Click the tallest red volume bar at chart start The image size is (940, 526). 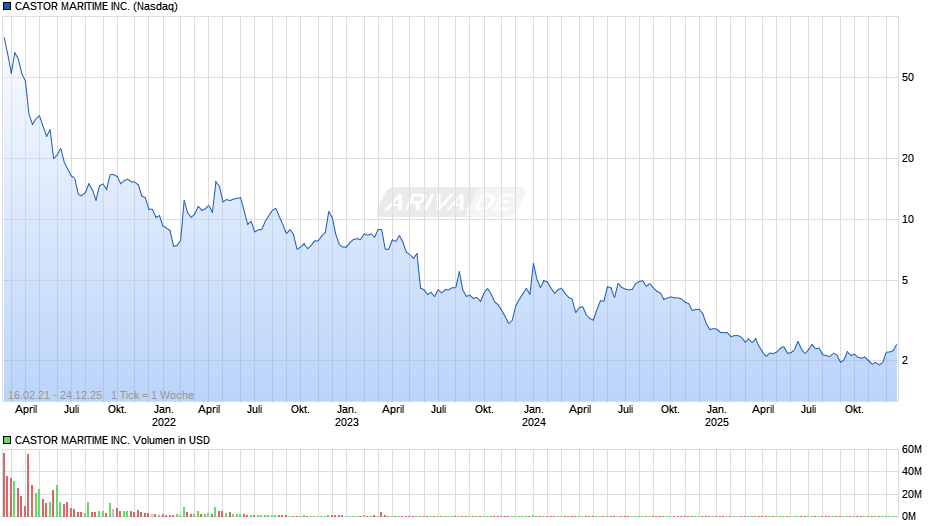(x=4, y=485)
